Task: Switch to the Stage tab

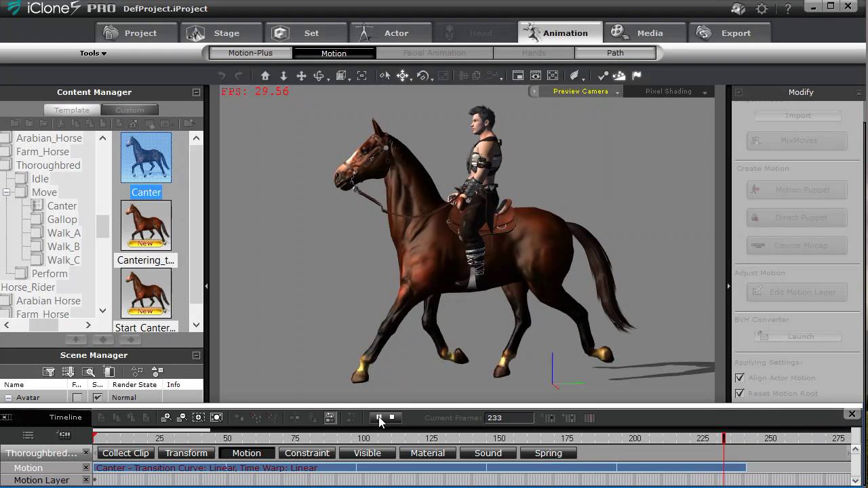Action: (222, 33)
